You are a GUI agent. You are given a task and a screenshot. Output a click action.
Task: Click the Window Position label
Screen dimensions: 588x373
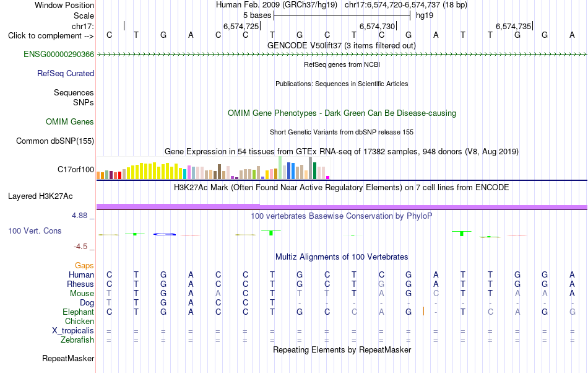point(64,5)
